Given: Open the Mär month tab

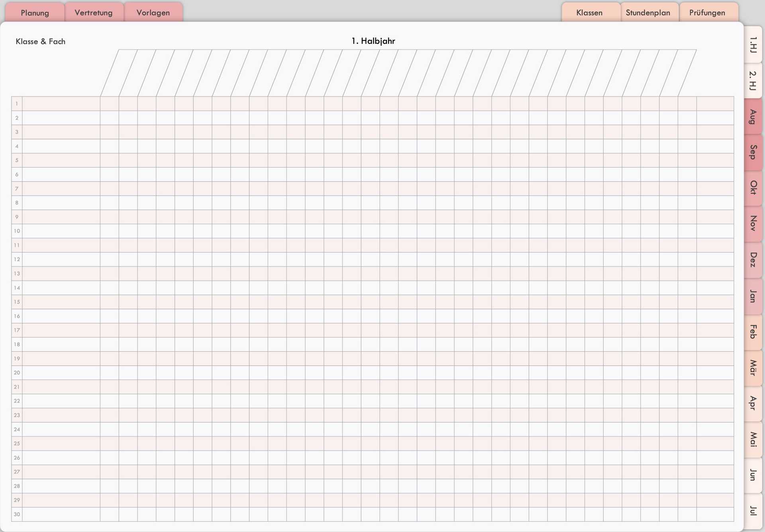Looking at the screenshot, I should coord(753,367).
